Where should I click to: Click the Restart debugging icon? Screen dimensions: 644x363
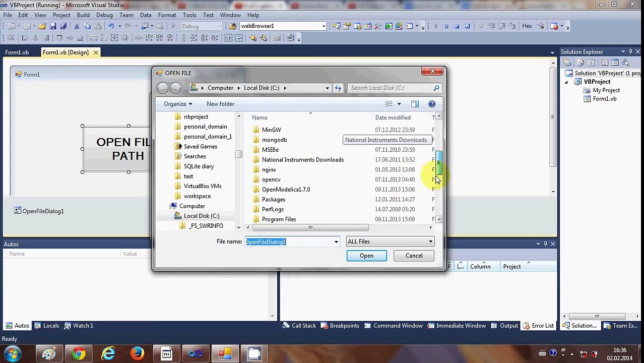pos(467,26)
